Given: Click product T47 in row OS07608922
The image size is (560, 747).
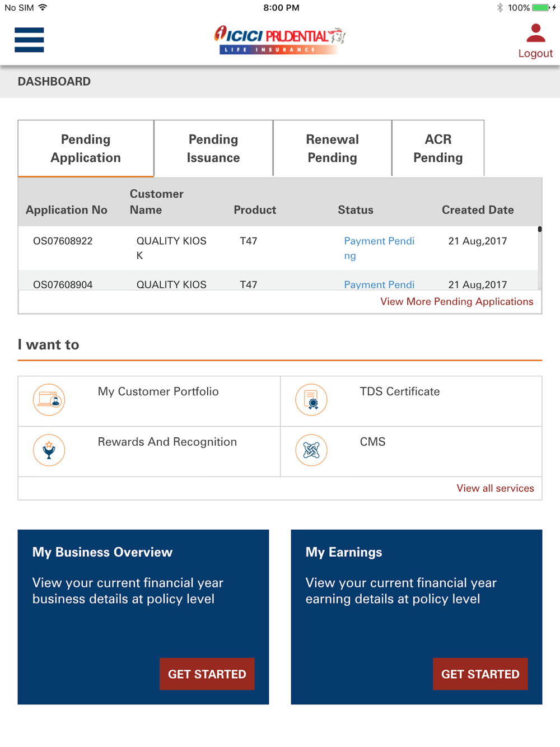Looking at the screenshot, I should click(x=249, y=241).
